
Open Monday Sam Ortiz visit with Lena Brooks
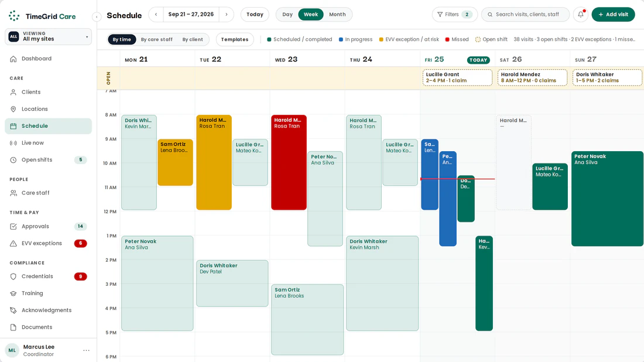coord(176,162)
